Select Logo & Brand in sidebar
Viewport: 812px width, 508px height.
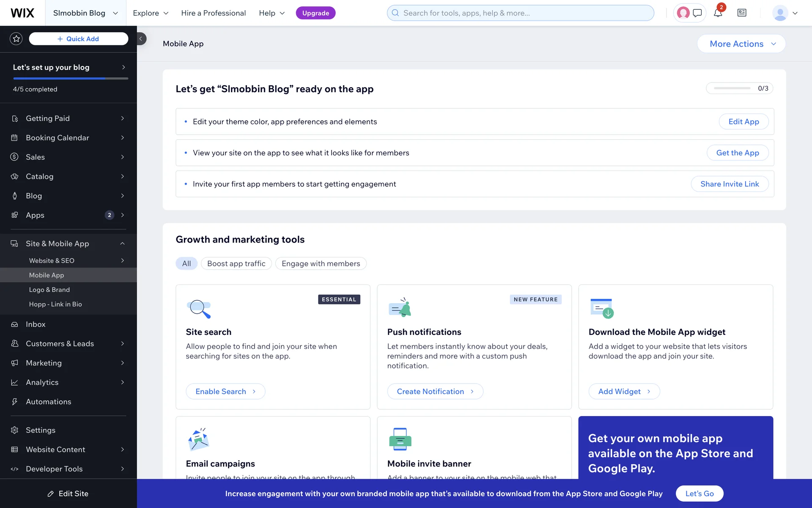click(x=49, y=290)
